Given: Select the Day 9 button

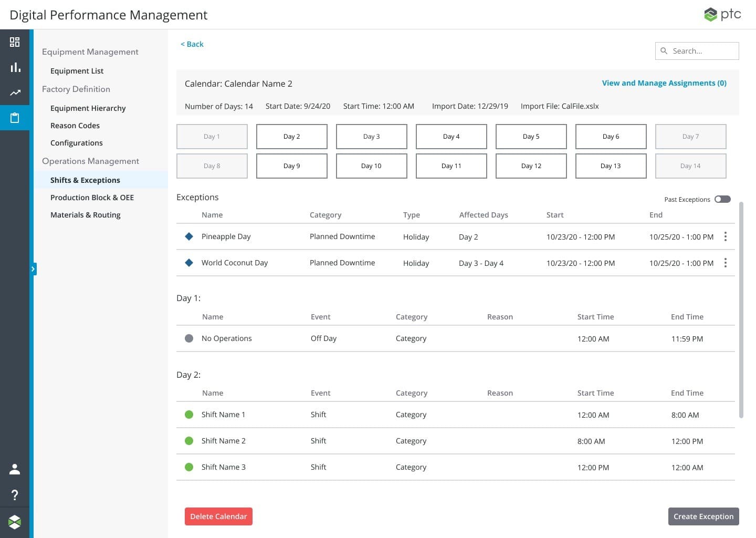Looking at the screenshot, I should pyautogui.click(x=292, y=166).
